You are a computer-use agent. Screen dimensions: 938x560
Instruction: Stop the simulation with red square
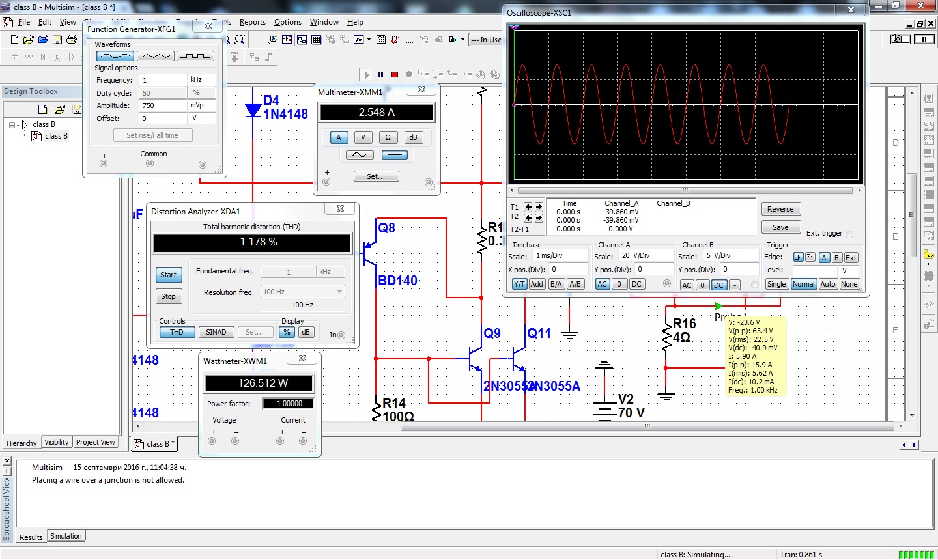[395, 74]
